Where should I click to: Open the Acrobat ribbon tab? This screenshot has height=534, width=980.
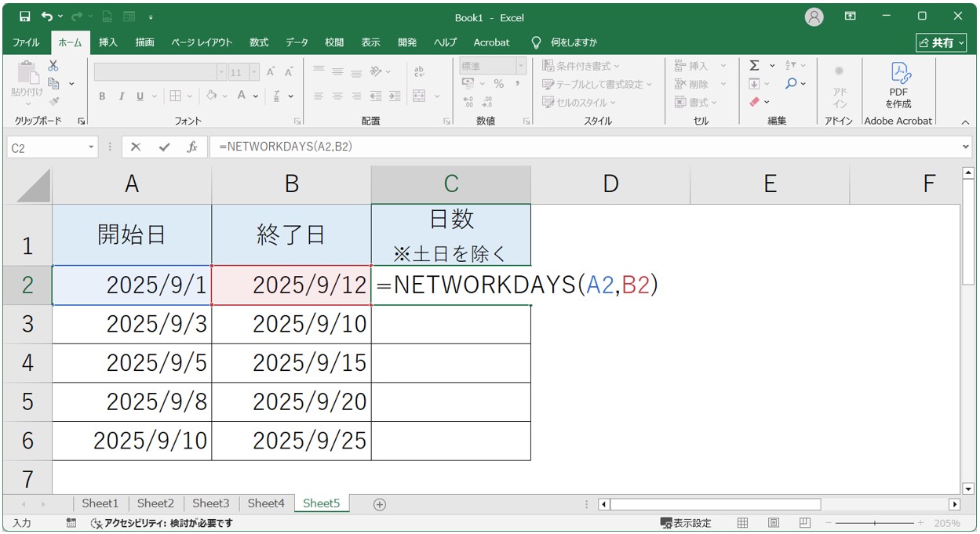click(x=491, y=42)
